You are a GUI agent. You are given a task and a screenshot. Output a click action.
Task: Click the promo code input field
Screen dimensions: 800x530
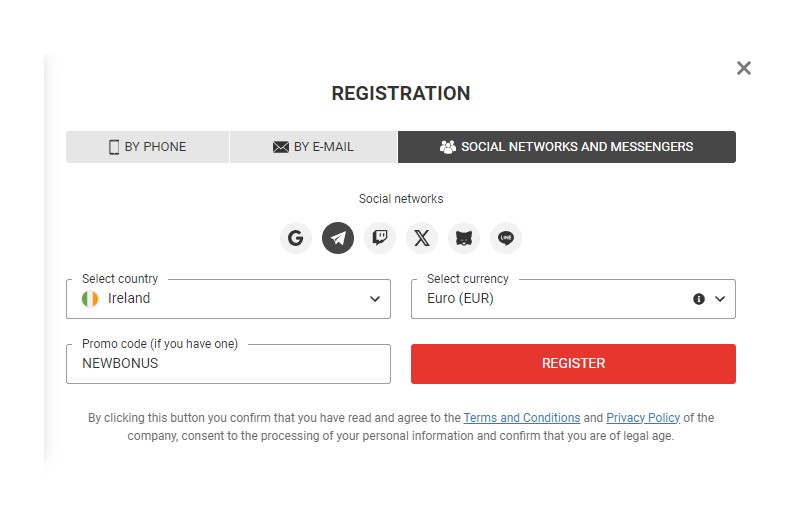point(229,364)
